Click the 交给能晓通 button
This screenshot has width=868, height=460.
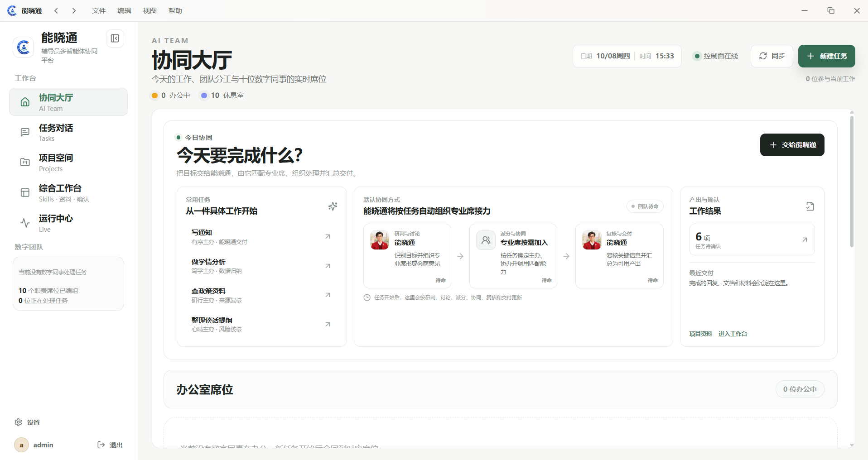[792, 145]
